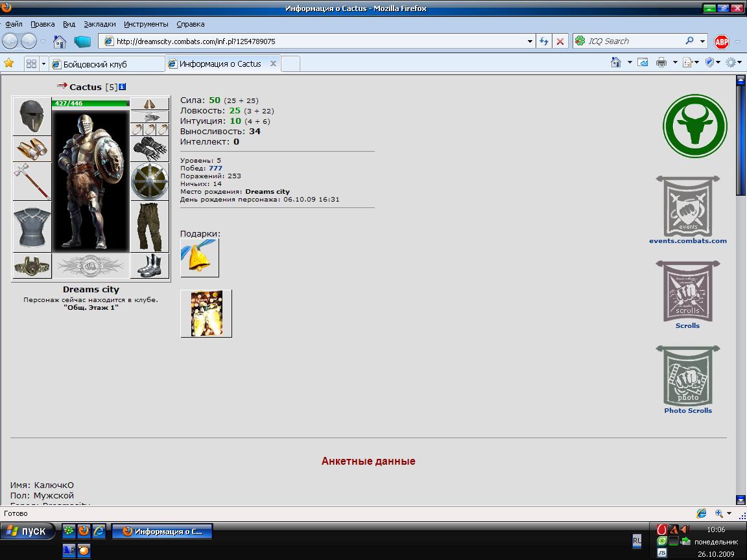
Task: Go back to previous page
Action: [x=10, y=41]
